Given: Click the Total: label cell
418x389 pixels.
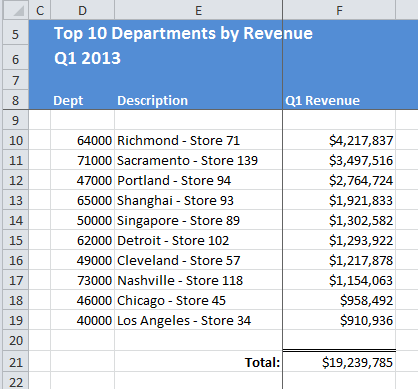Looking at the screenshot, I should click(198, 362).
